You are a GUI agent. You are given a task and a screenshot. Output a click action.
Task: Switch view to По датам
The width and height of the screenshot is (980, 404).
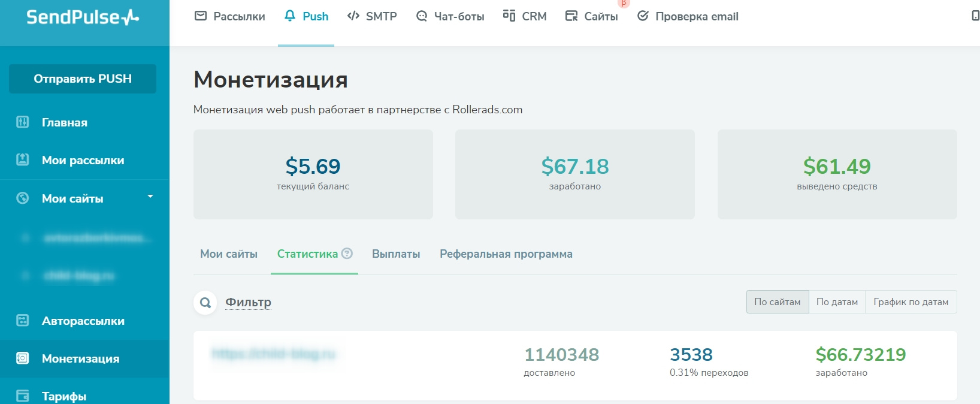837,302
